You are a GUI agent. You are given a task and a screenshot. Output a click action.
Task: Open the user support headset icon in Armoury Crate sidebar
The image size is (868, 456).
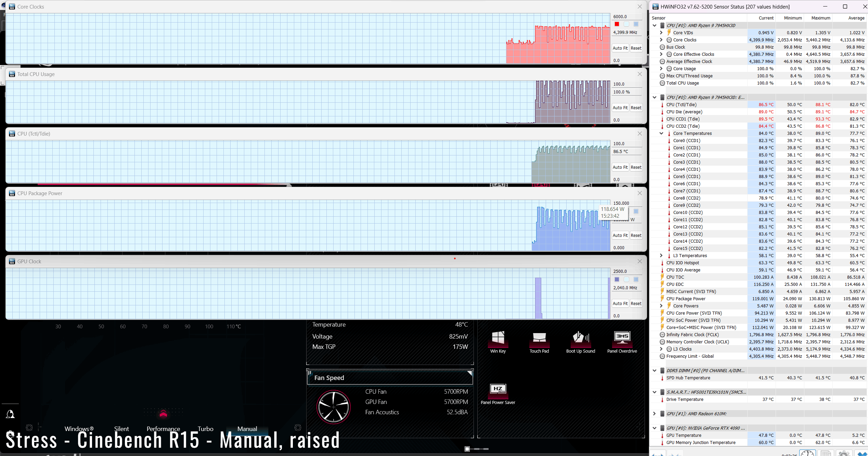10,415
